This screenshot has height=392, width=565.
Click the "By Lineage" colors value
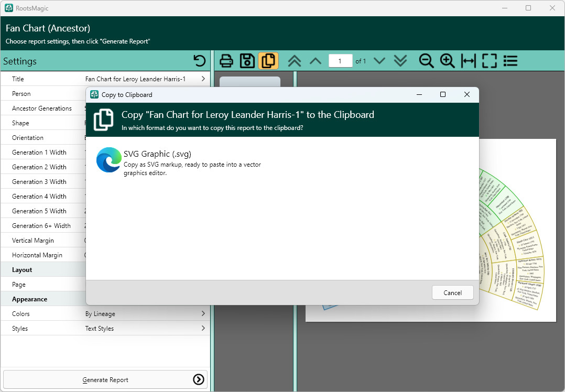[x=100, y=313]
